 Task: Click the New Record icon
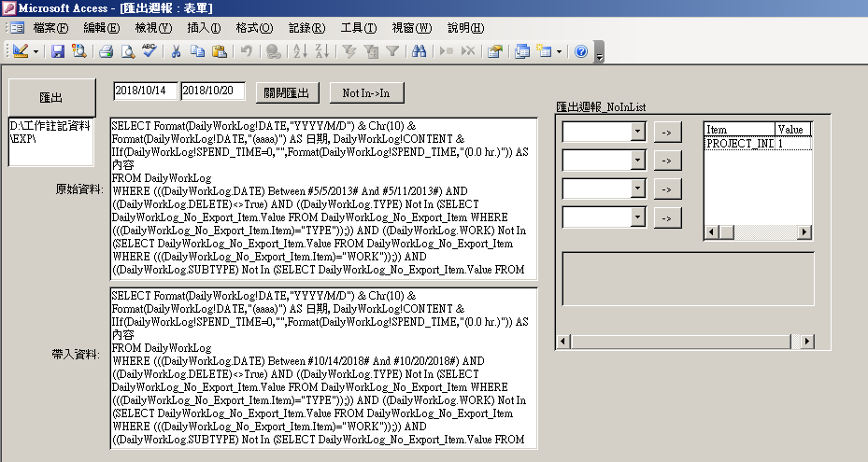pyautogui.click(x=447, y=51)
